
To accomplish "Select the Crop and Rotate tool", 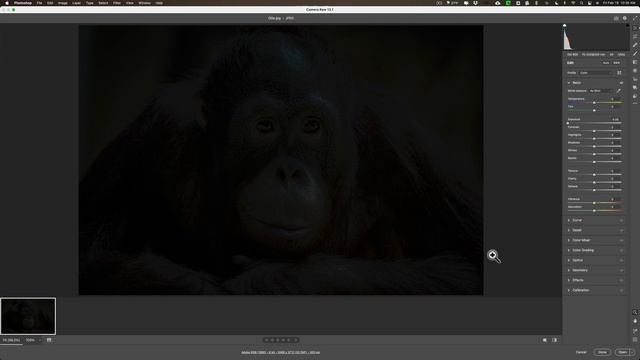I will 635,36.
